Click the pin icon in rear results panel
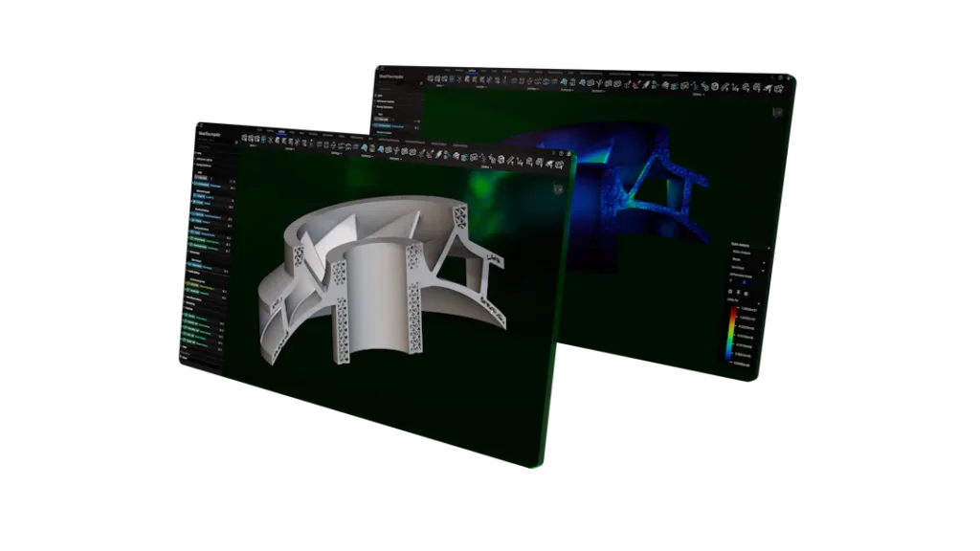Image resolution: width=980 pixels, height=551 pixels. (x=738, y=293)
